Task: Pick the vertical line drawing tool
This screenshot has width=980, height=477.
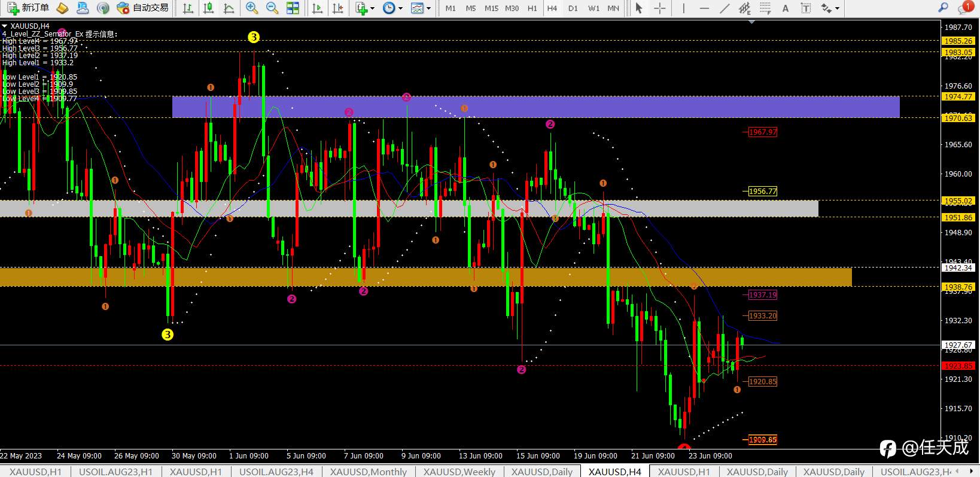Action: pyautogui.click(x=683, y=8)
